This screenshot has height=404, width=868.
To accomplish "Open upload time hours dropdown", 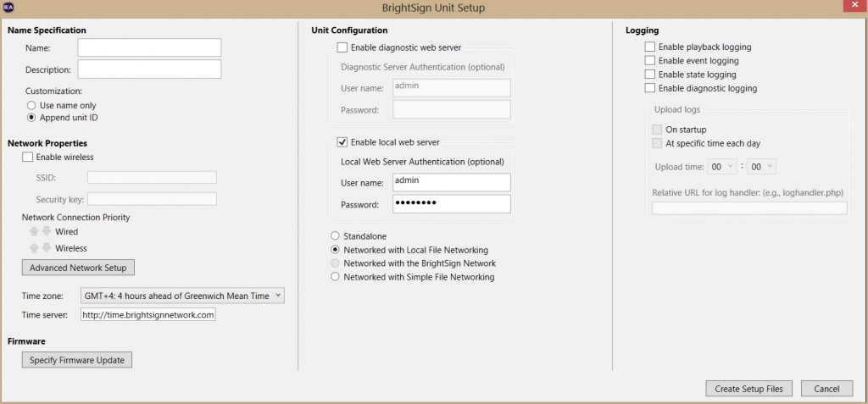I will (x=722, y=167).
